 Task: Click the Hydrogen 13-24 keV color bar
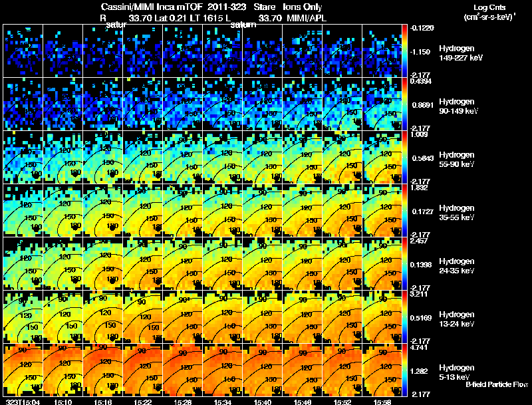[x=404, y=317]
